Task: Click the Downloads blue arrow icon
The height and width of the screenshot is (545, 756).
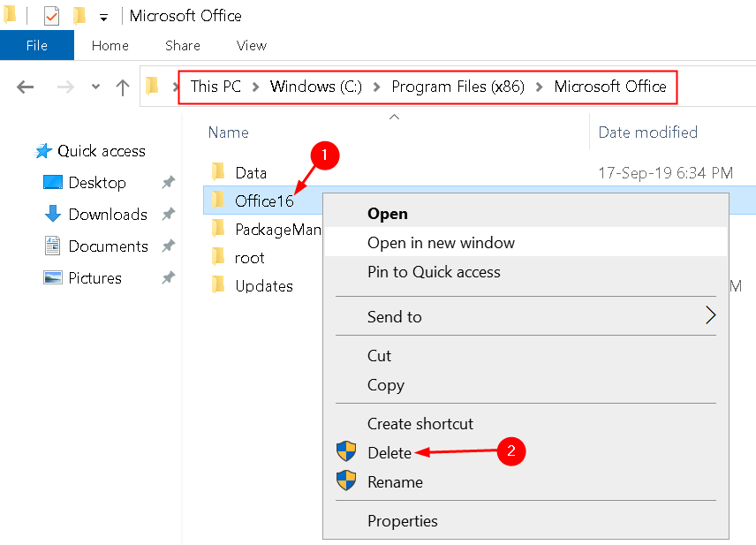Action: (x=53, y=213)
